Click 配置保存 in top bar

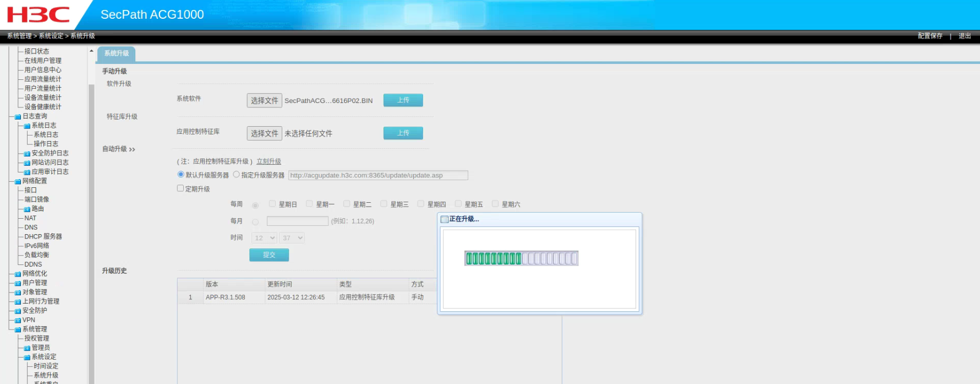point(930,36)
